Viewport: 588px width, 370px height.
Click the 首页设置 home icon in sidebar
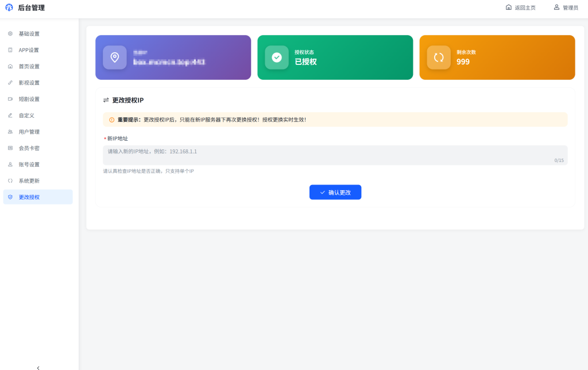click(10, 67)
